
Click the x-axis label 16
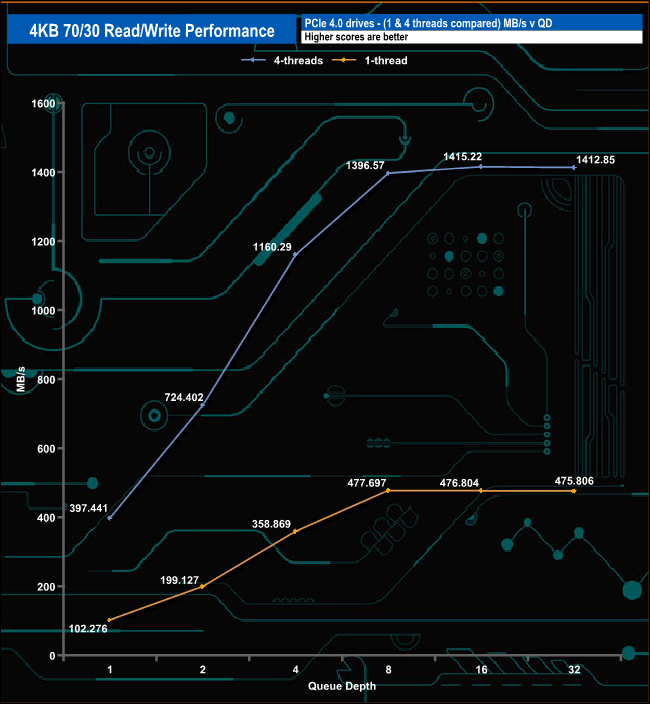point(481,670)
